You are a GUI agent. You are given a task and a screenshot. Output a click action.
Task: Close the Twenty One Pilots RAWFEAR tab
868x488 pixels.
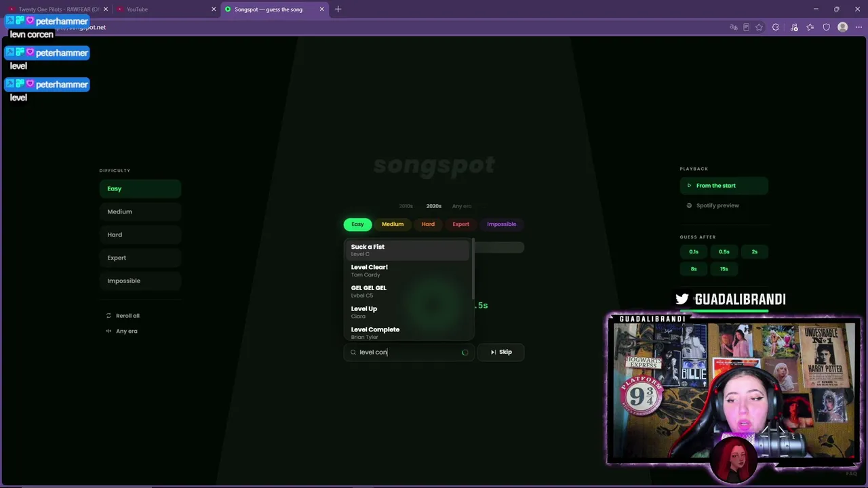pos(106,9)
